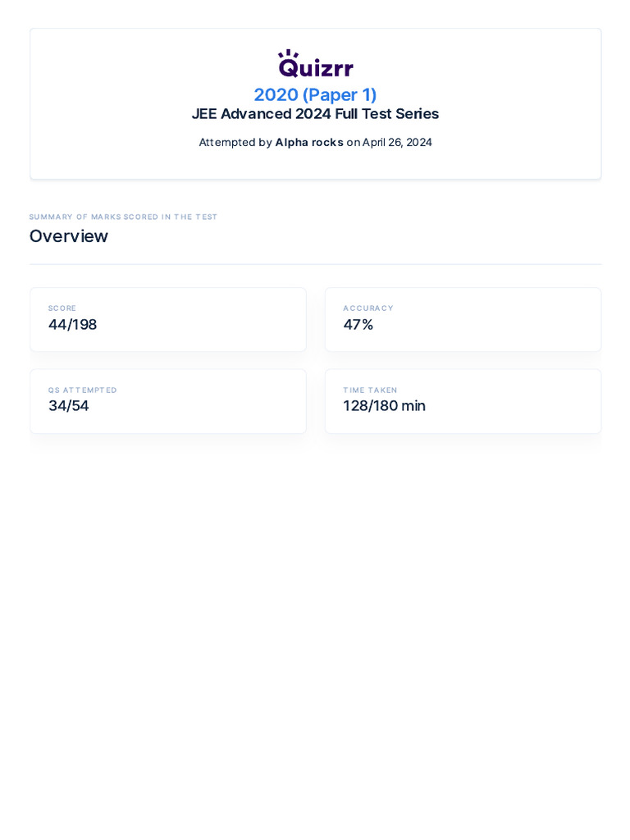Click the TIME TAKEN card label
Image resolution: width=630 pixels, height=840 pixels.
tap(370, 390)
